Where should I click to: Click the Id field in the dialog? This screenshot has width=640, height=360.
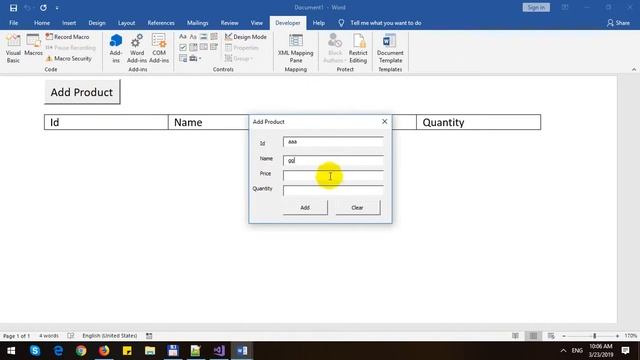[x=333, y=142]
